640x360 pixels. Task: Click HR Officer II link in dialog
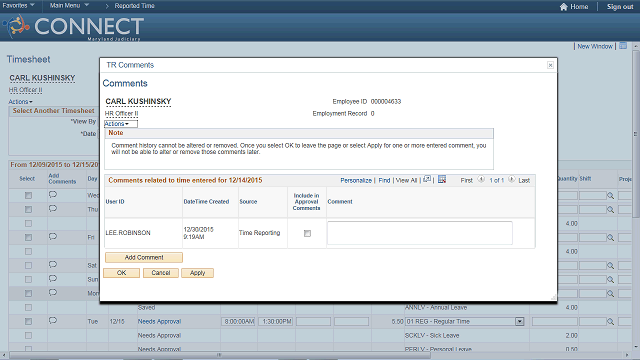click(121, 113)
